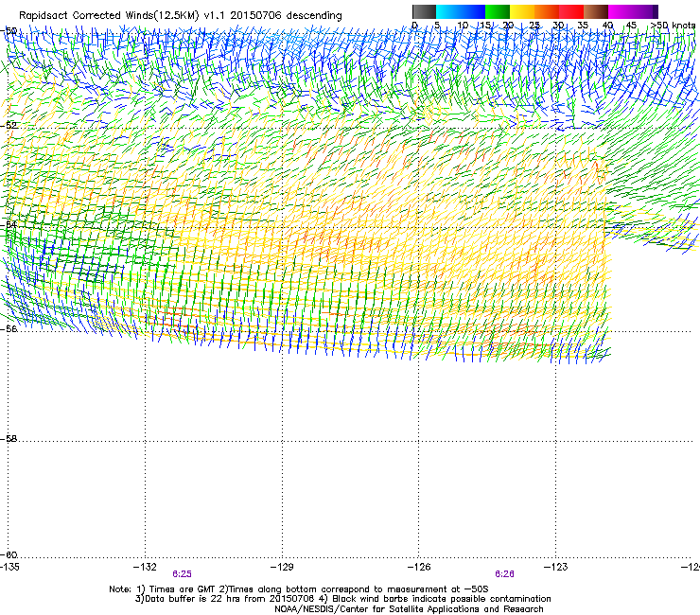Click the legend label '45'
The width and height of the screenshot is (700, 615).
(631, 26)
